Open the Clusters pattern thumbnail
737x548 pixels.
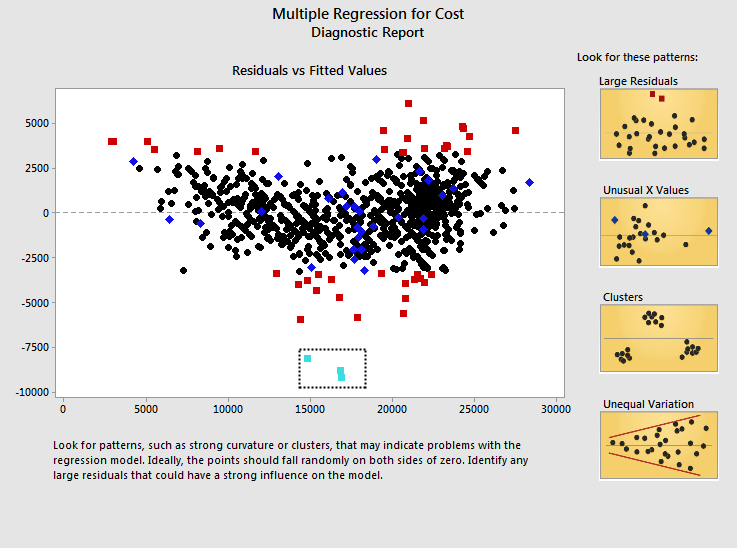coord(660,339)
